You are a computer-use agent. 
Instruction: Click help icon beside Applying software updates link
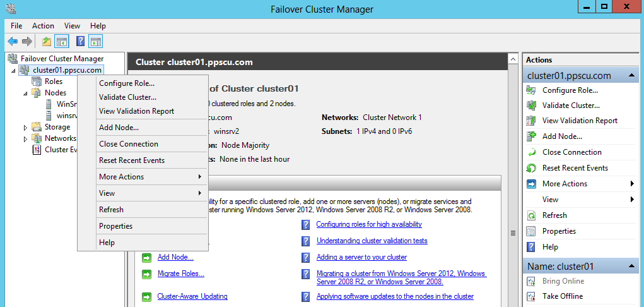pyautogui.click(x=305, y=297)
